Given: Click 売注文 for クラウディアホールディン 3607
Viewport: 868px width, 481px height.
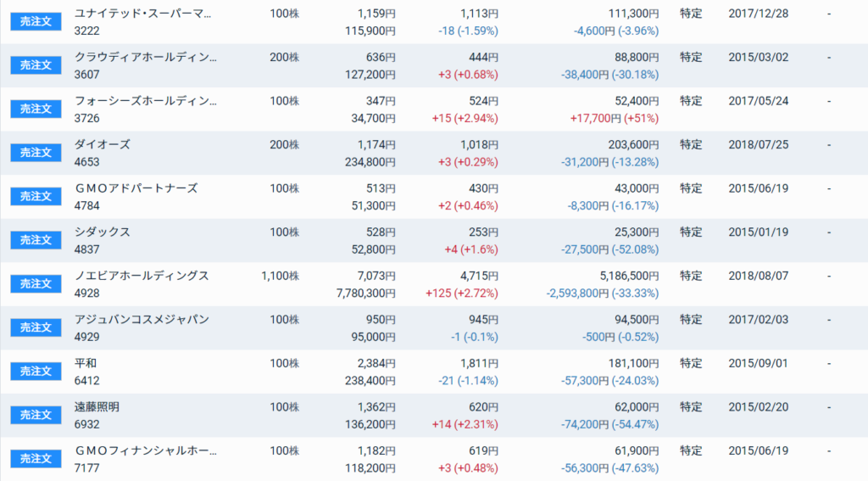Looking at the screenshot, I should coord(36,65).
